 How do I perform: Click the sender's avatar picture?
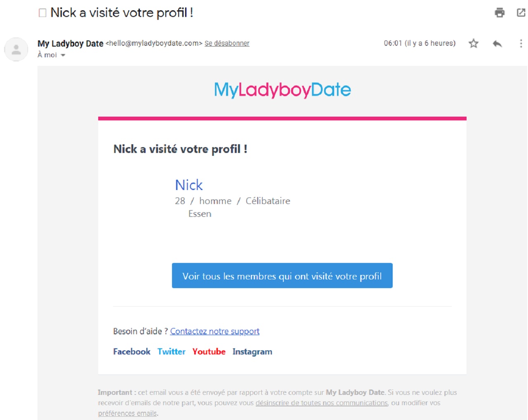[x=16, y=49]
